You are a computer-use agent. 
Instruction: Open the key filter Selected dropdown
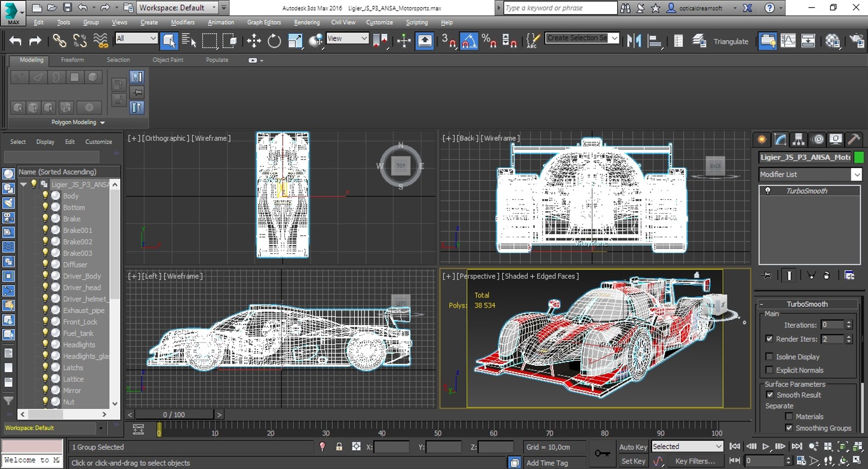[687, 446]
